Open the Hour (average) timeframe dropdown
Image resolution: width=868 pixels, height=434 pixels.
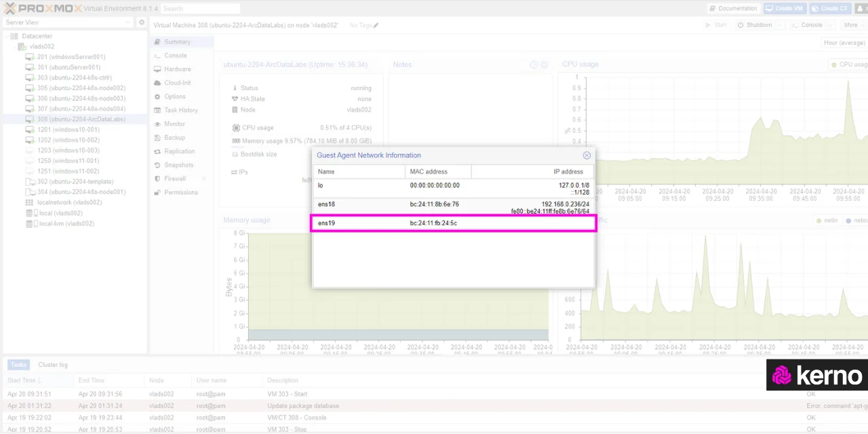pos(844,43)
